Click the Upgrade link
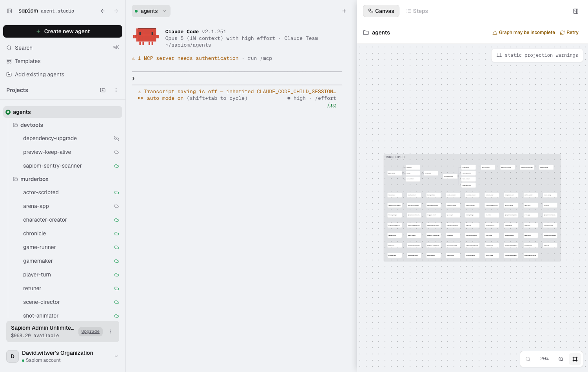Viewport: 588px width, 372px height. click(91, 332)
